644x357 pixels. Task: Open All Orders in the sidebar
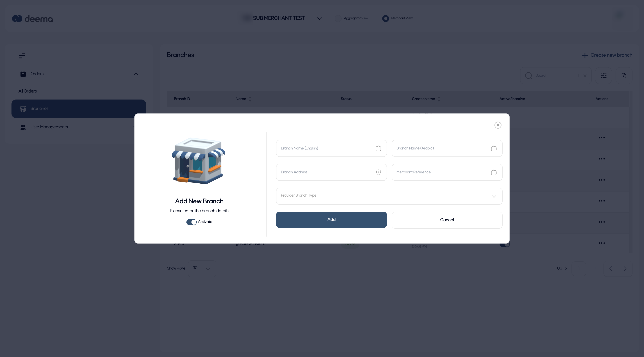pyautogui.click(x=27, y=91)
